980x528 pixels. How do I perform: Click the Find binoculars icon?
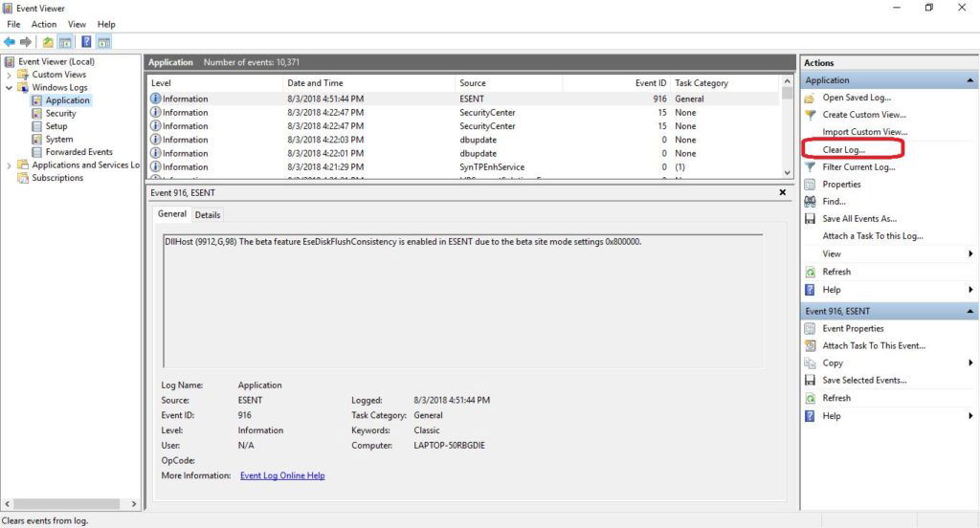tap(810, 201)
